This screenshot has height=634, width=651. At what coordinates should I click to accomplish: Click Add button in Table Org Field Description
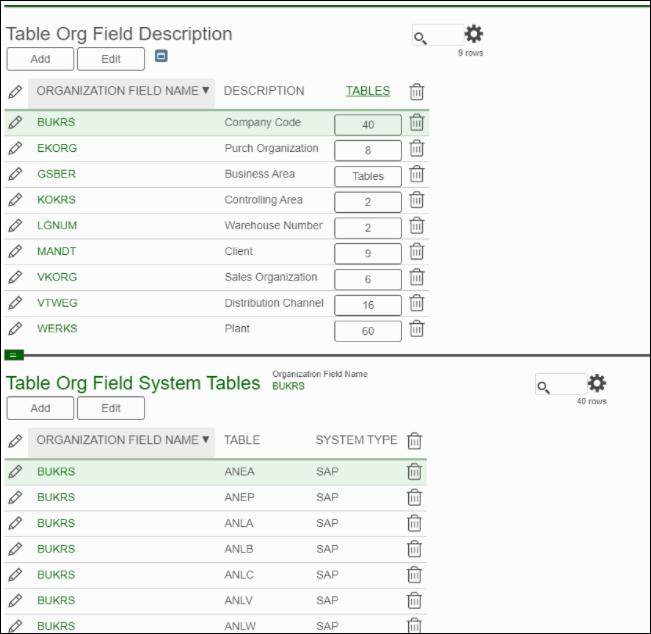pyautogui.click(x=40, y=59)
